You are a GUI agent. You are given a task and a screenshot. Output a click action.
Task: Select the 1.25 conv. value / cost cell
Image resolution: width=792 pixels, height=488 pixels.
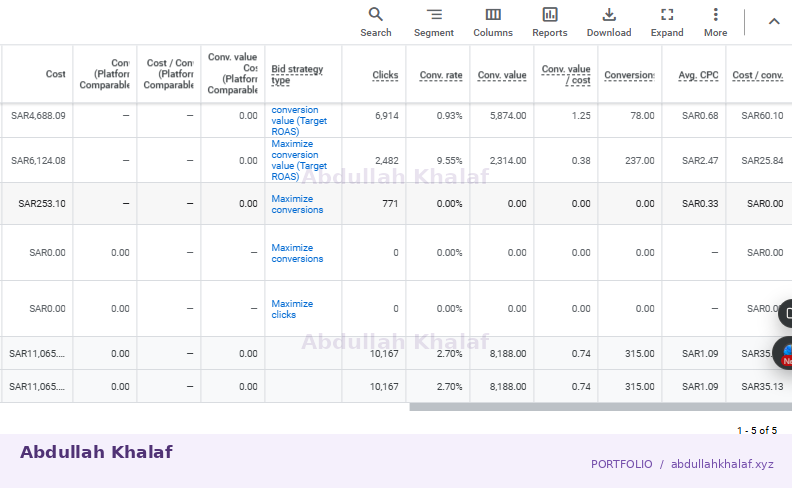[x=581, y=116]
